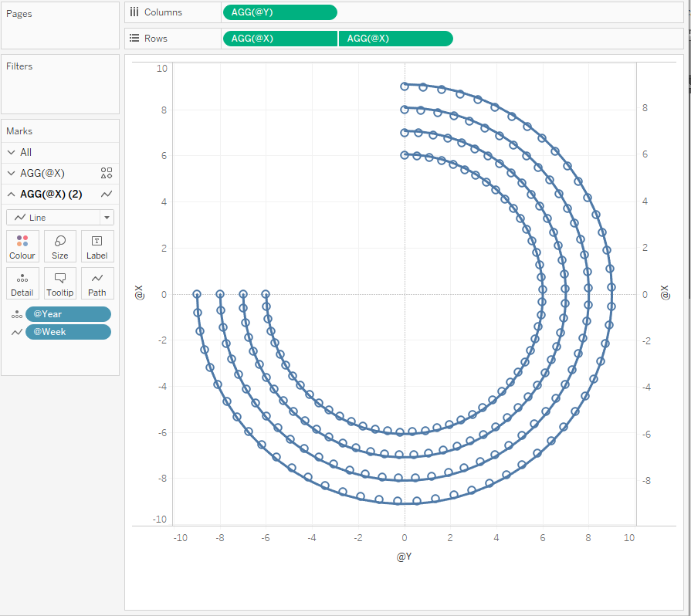Click the Path marks button
The width and height of the screenshot is (691, 616).
point(97,283)
